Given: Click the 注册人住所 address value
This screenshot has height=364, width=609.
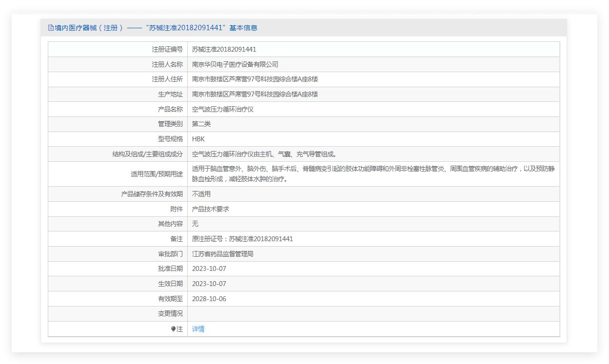Looking at the screenshot, I should coord(255,79).
